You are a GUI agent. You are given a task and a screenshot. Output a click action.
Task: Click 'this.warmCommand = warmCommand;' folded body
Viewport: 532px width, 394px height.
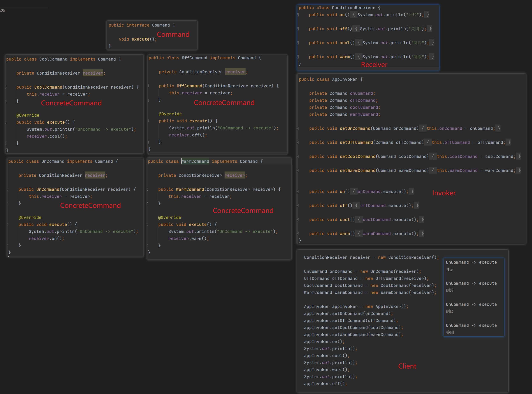476,171
